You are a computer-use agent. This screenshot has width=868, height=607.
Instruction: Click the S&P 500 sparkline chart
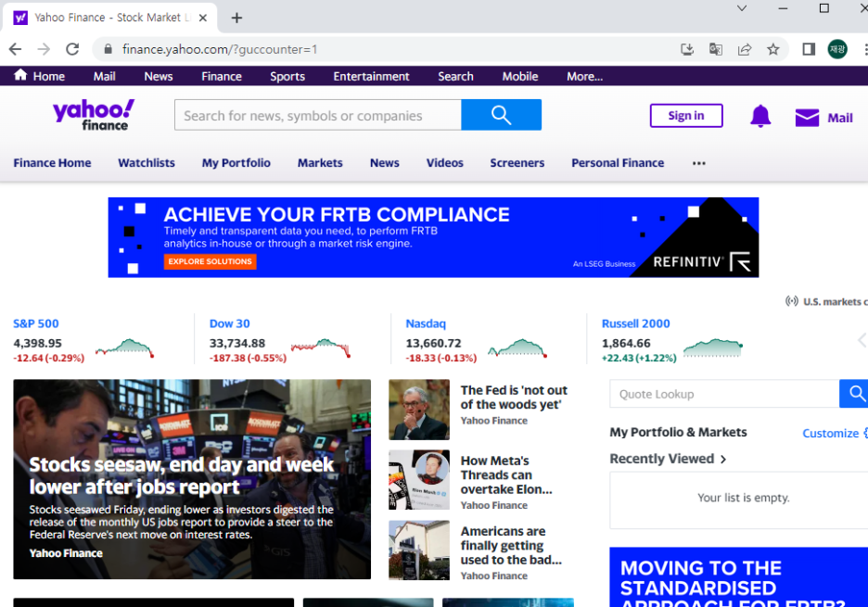(x=124, y=348)
